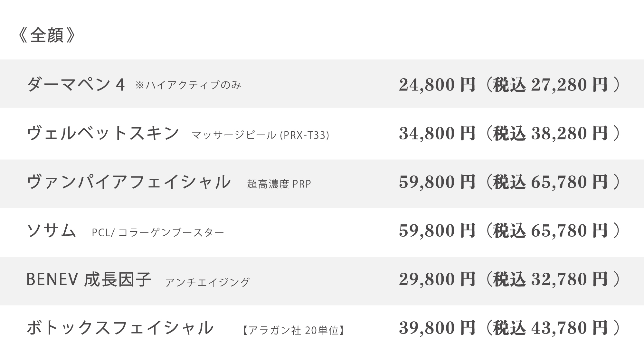Click the マッサージピール (PRX-T33) subtitle
The width and height of the screenshot is (644, 358).
(260, 135)
